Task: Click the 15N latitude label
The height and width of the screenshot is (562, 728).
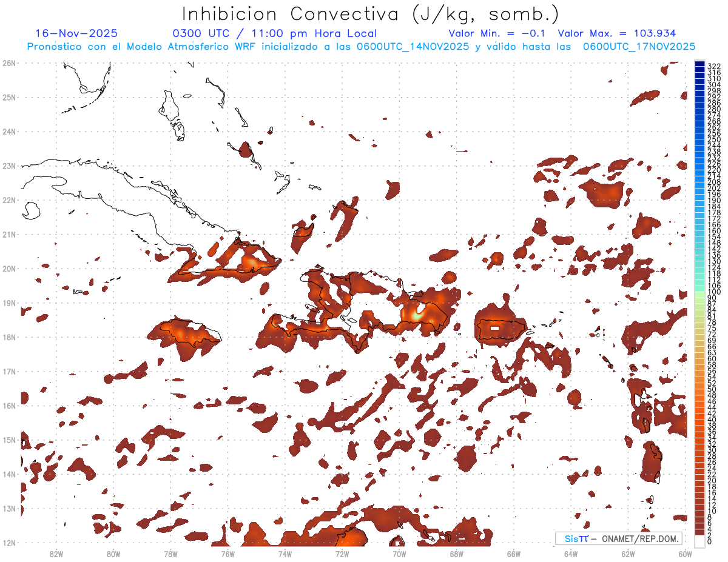Action: pyautogui.click(x=9, y=440)
